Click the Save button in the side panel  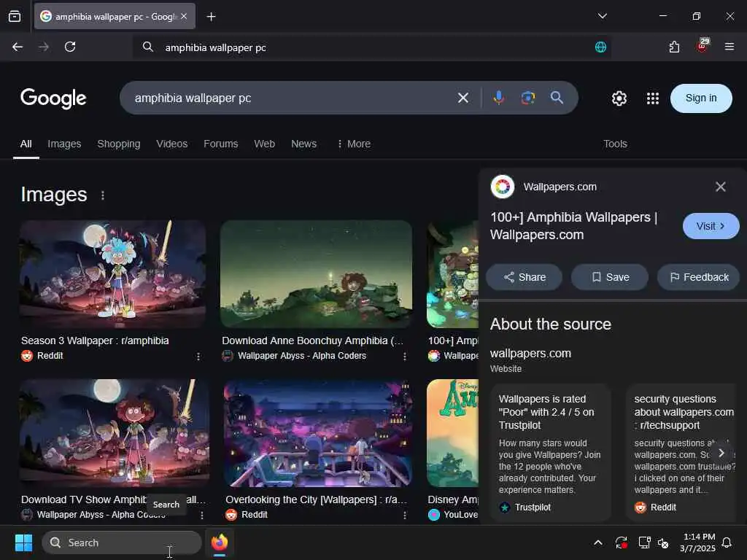click(x=610, y=277)
